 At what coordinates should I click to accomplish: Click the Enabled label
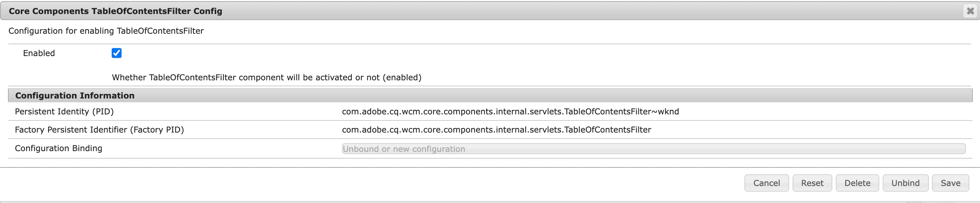tap(39, 53)
